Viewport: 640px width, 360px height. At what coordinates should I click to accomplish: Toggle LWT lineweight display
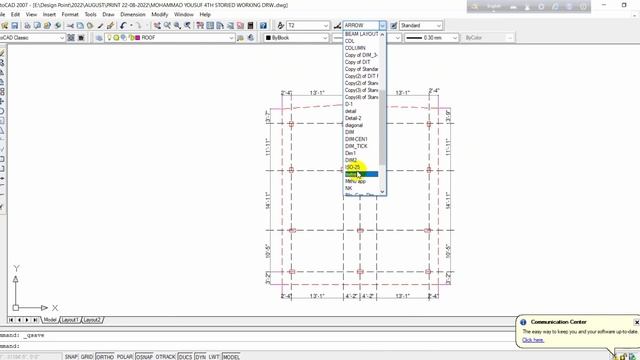(214, 357)
